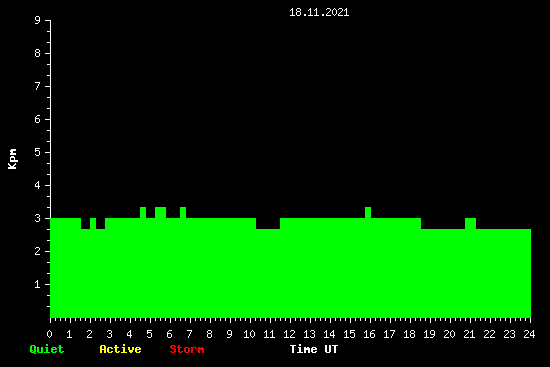Click hour 12 on the time axis
This screenshot has height=367, width=550.
point(289,334)
